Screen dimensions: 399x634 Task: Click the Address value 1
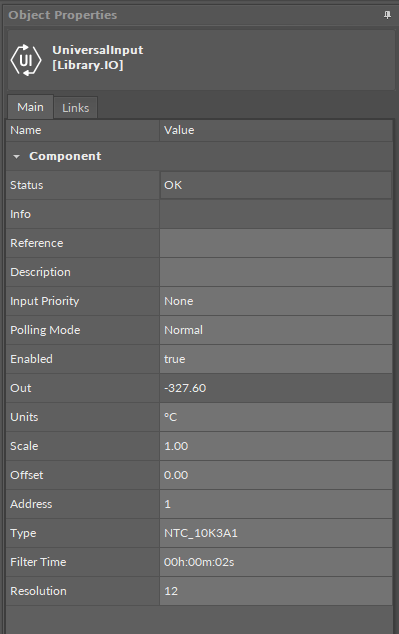[x=276, y=504]
